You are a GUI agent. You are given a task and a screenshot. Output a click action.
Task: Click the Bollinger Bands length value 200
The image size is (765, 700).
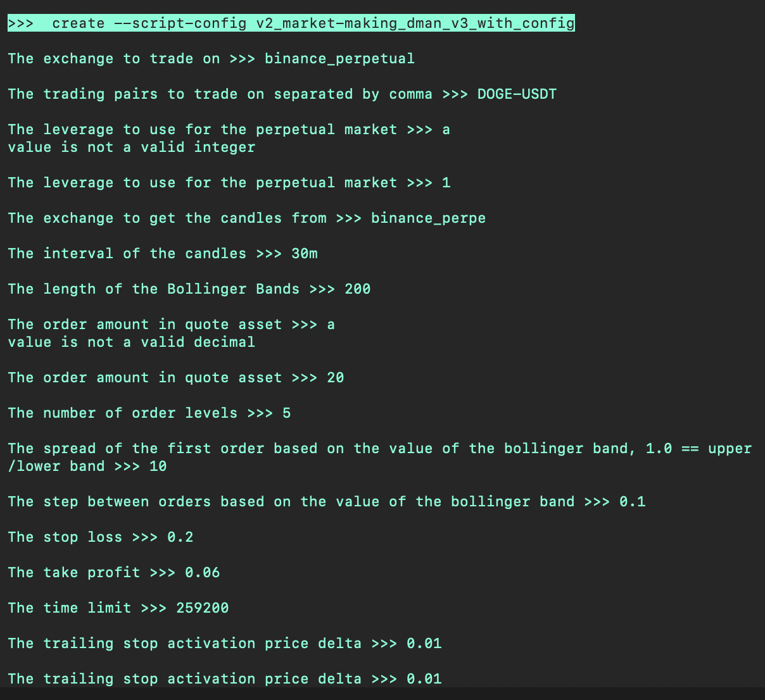click(358, 289)
